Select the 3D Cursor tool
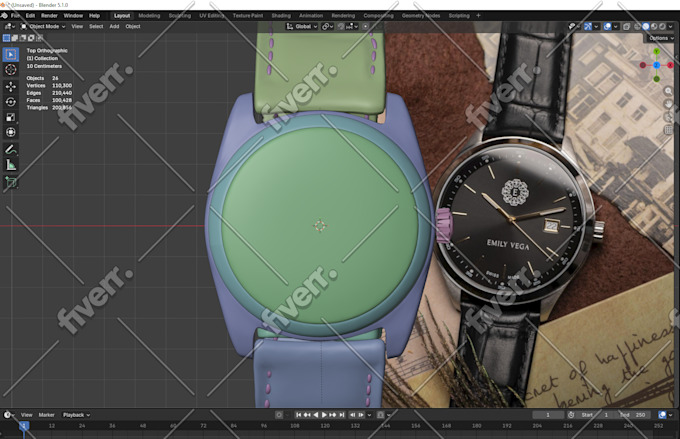 point(10,69)
